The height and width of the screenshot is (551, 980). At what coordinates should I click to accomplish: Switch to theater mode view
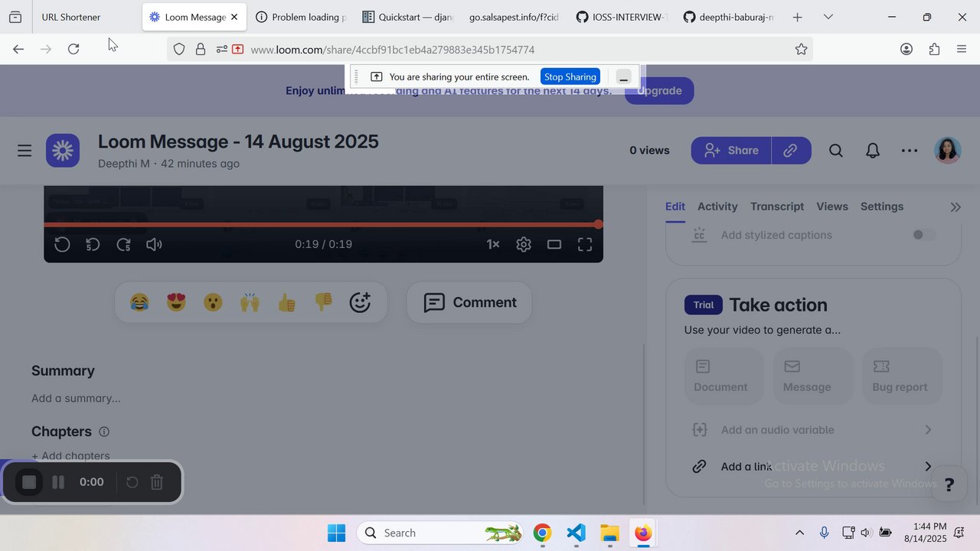(x=554, y=245)
